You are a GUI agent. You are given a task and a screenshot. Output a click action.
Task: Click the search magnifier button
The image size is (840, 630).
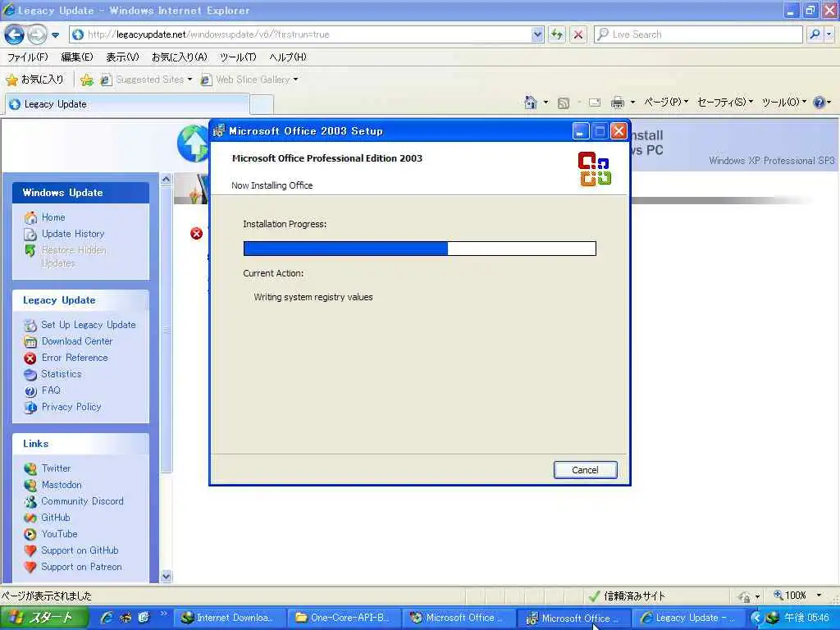click(x=815, y=34)
